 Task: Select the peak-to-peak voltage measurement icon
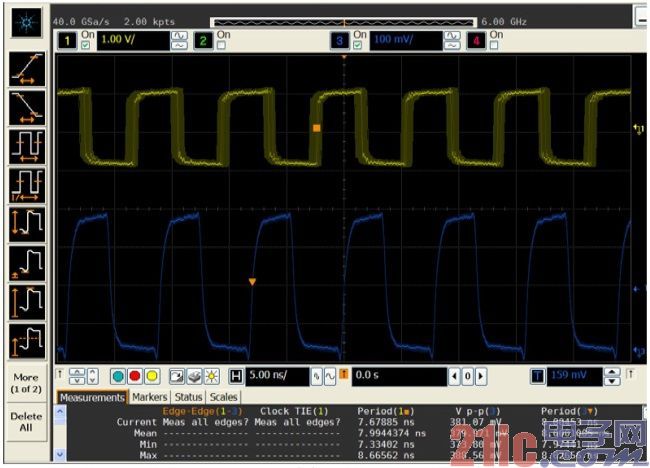point(27,225)
